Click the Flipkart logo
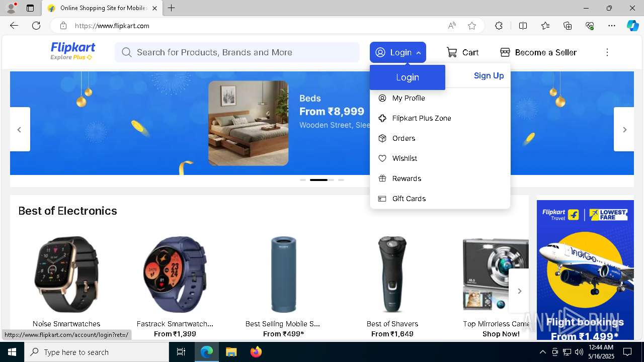 pos(72,51)
